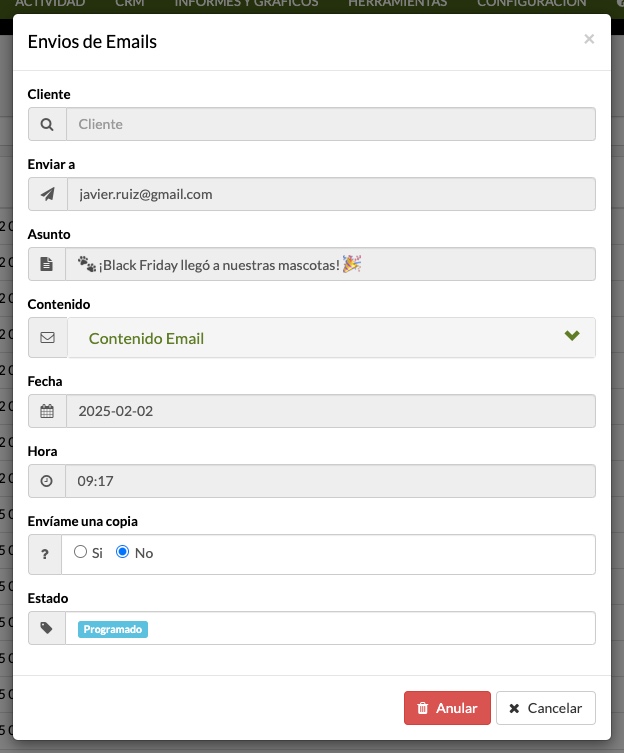Click the question mark icon for copy option
Viewport: 624px width, 753px height.
[x=45, y=554]
